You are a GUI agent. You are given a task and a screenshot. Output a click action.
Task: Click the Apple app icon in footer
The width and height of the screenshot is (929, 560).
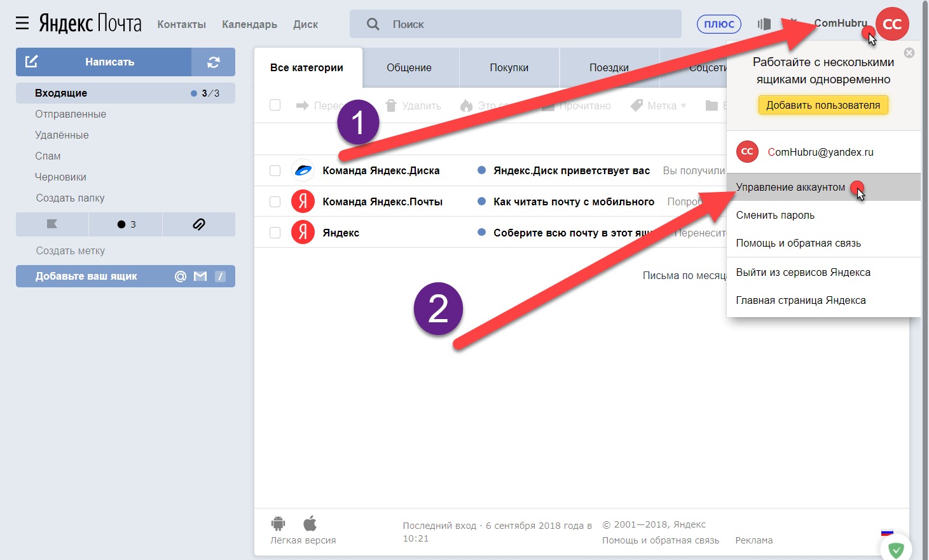point(310,524)
